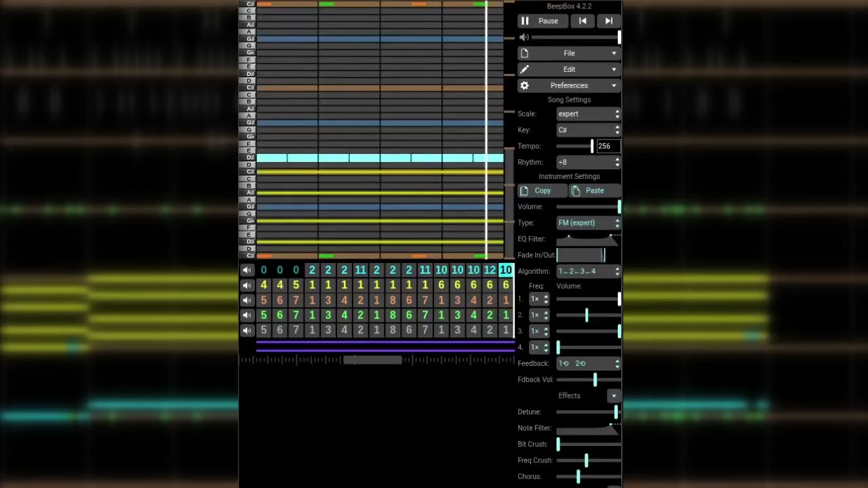
Task: Click the Instrument Settings heading
Action: click(569, 176)
